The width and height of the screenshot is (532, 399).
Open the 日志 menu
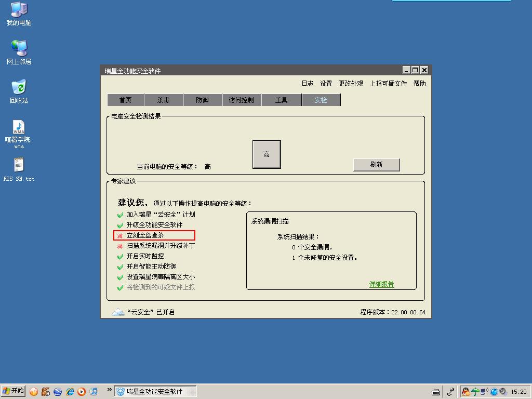pos(308,84)
